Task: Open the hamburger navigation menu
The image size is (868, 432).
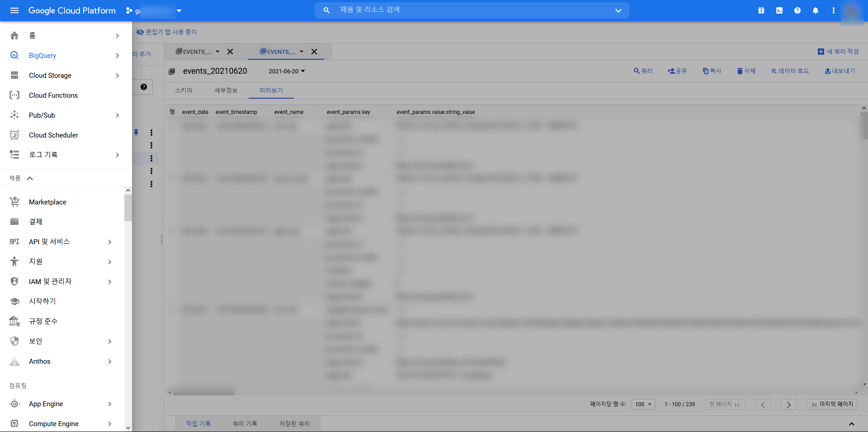Action: click(x=14, y=10)
